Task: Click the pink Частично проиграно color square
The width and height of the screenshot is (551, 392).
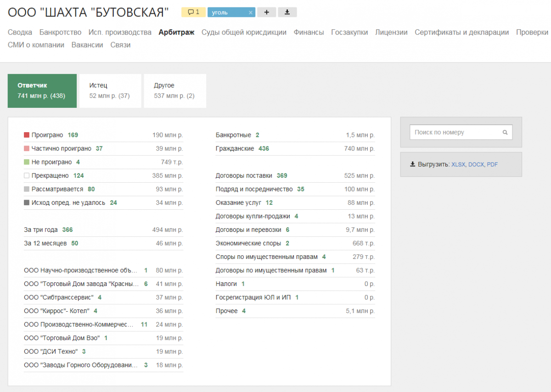Action: pos(27,149)
